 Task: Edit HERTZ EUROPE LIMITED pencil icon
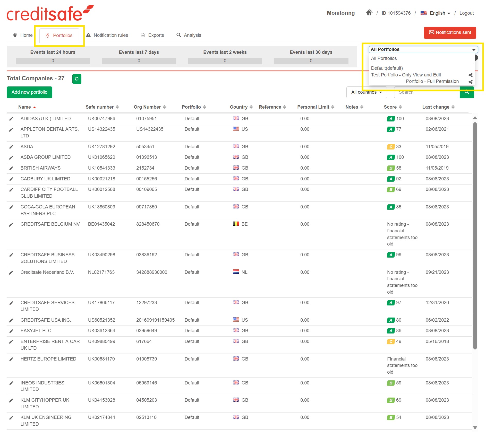pos(11,359)
